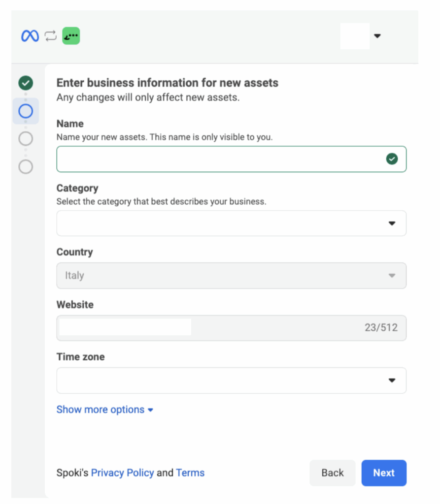Image resolution: width=440 pixels, height=504 pixels.
Task: Open the Country dropdown showing Italy
Action: coord(231,276)
